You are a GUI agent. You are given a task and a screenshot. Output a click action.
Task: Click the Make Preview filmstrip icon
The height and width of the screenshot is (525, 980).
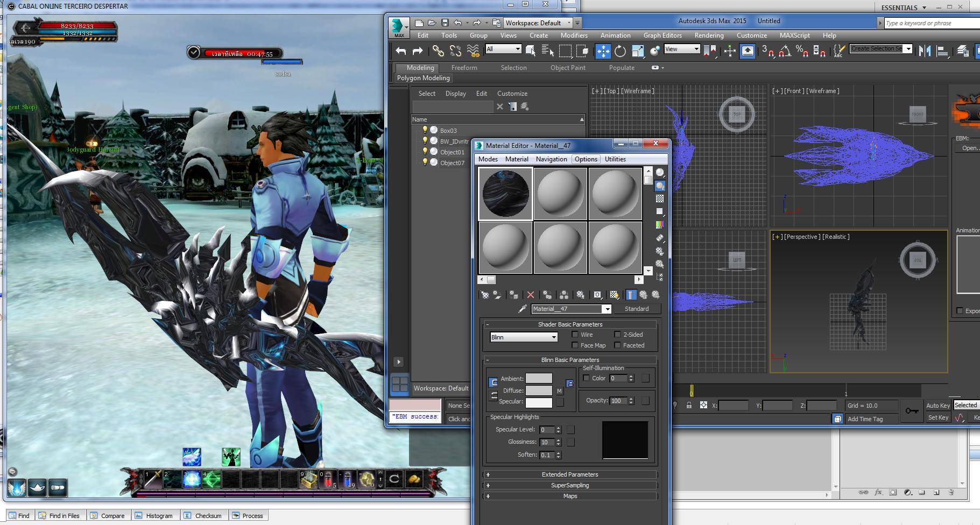[660, 238]
